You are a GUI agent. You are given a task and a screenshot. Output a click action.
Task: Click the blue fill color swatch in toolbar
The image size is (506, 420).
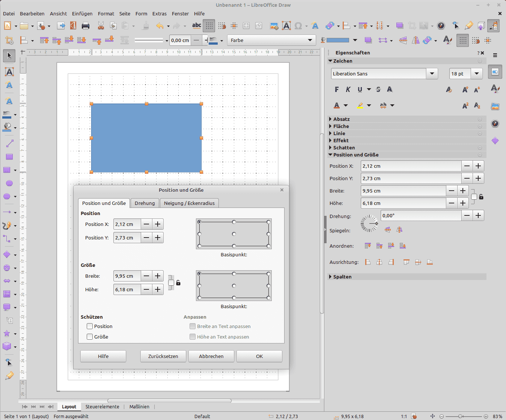(338, 40)
